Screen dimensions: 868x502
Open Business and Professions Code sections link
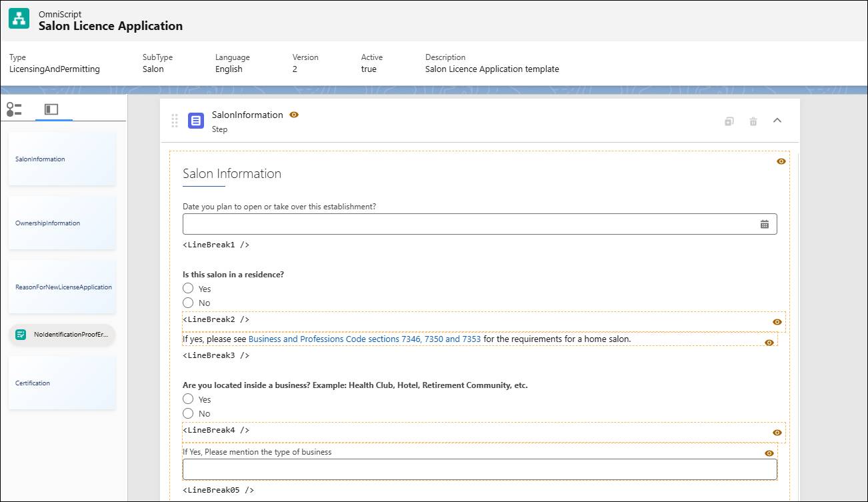(x=365, y=339)
